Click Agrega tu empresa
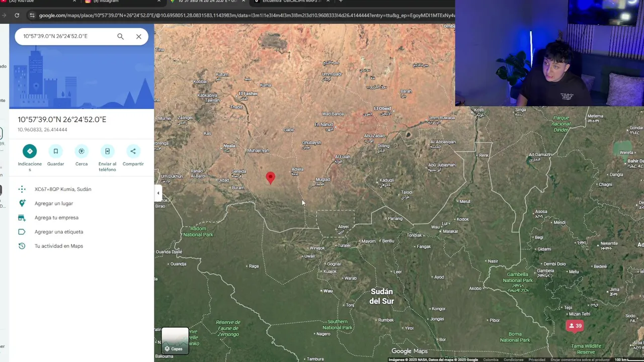The height and width of the screenshot is (362, 644). point(56,218)
